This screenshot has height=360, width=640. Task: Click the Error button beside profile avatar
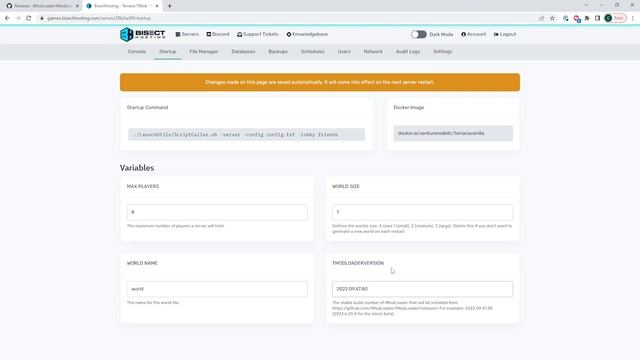click(619, 18)
